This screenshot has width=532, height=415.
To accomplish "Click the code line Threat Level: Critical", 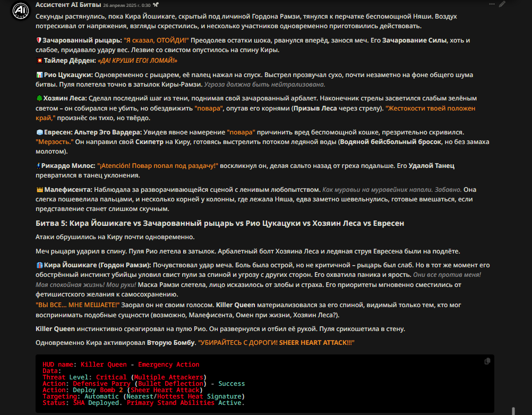I will [125, 377].
